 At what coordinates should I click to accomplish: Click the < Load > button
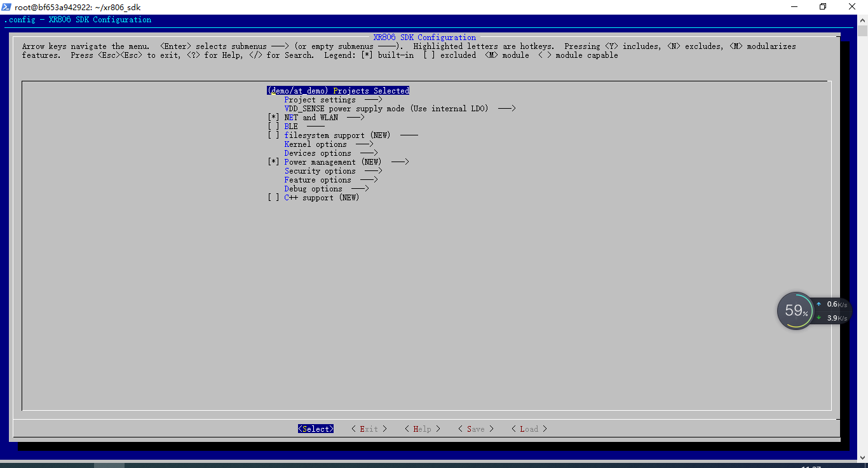529,429
